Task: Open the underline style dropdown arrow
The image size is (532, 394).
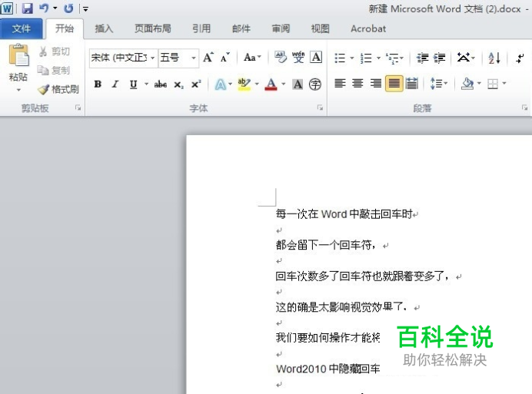Action: (147, 84)
